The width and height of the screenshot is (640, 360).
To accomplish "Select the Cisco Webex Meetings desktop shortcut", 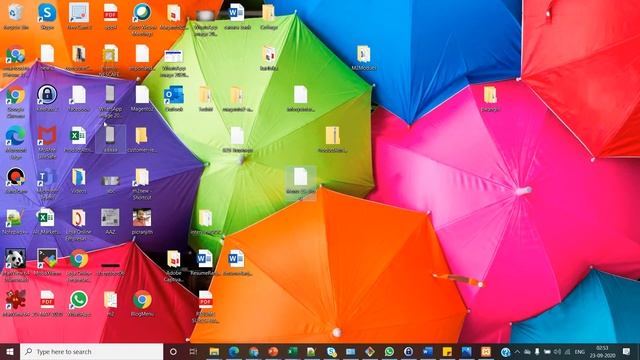I will [x=142, y=20].
